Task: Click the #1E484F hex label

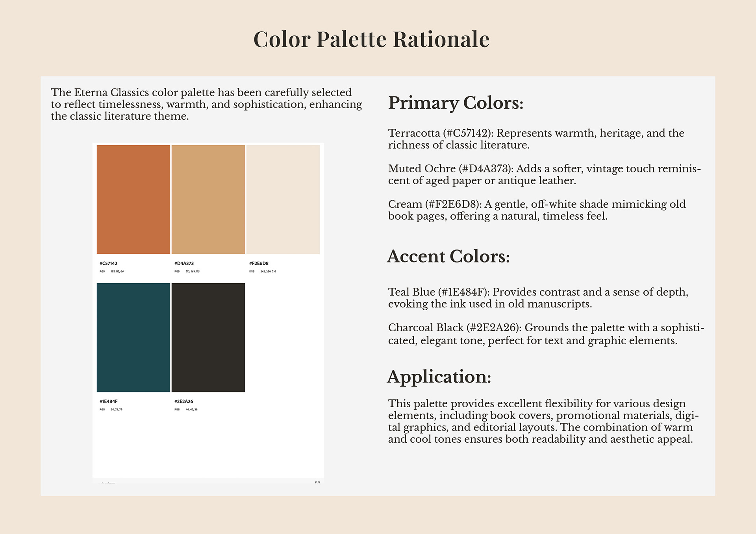Action: click(108, 401)
